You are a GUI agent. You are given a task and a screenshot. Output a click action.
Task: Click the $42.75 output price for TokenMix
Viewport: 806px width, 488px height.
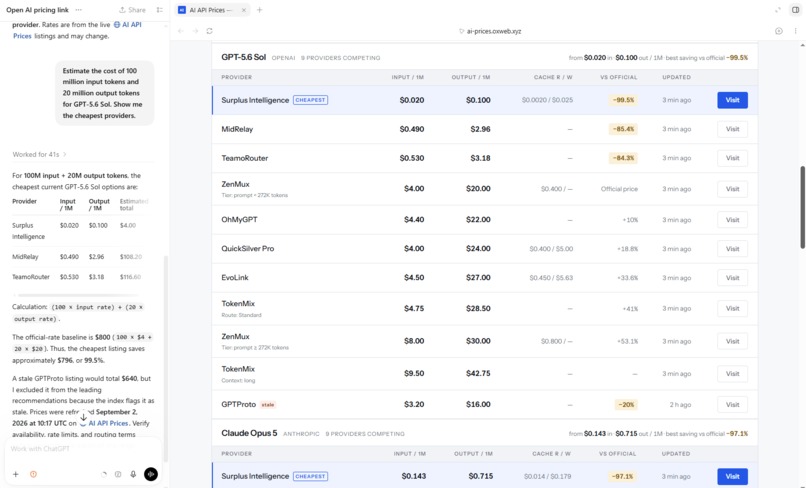pyautogui.click(x=478, y=373)
